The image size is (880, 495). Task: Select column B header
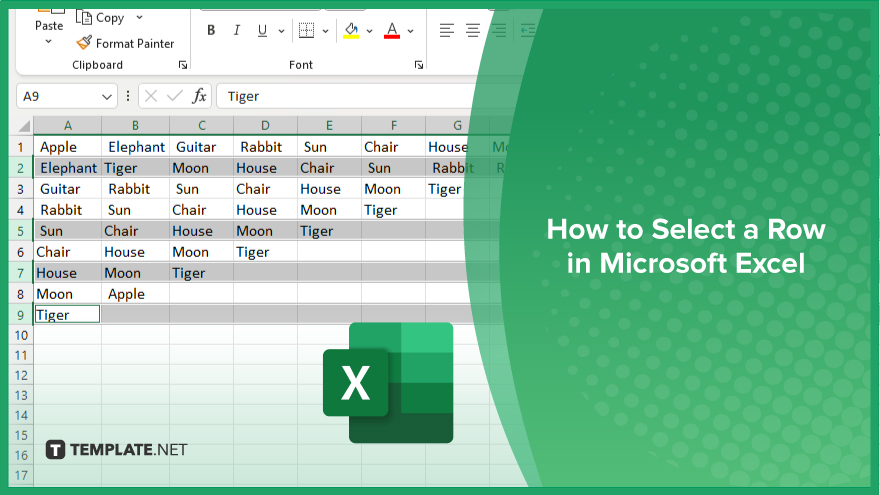(x=135, y=125)
